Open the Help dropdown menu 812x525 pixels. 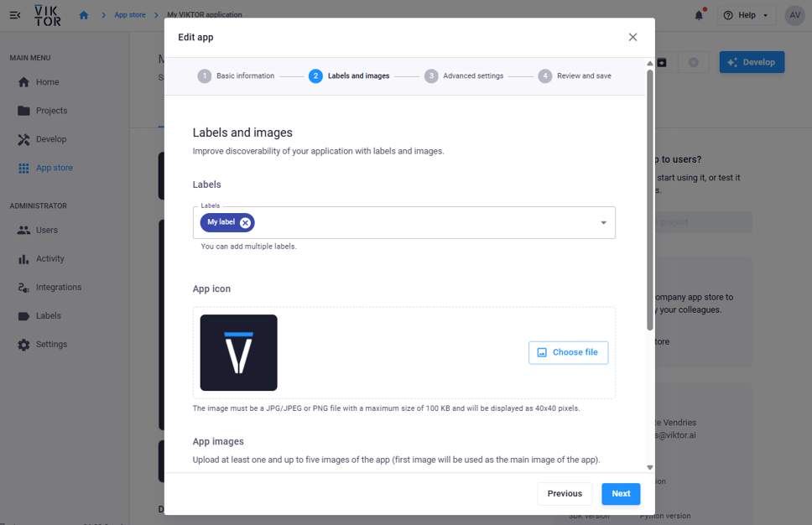tap(746, 15)
